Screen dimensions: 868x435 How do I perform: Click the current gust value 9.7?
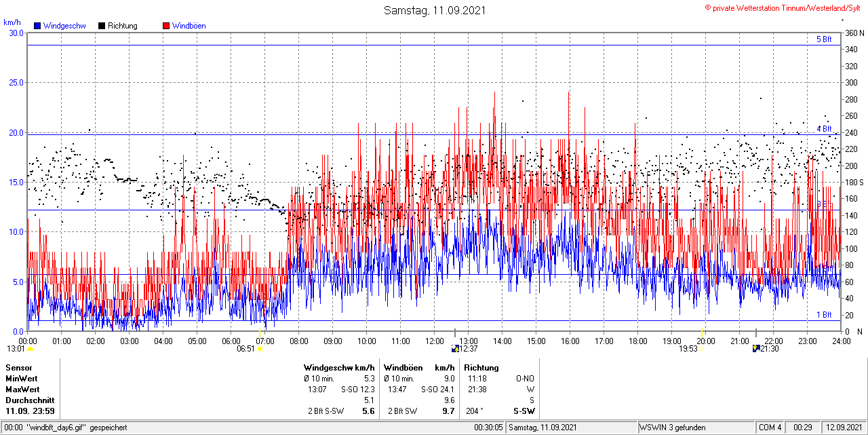448,411
